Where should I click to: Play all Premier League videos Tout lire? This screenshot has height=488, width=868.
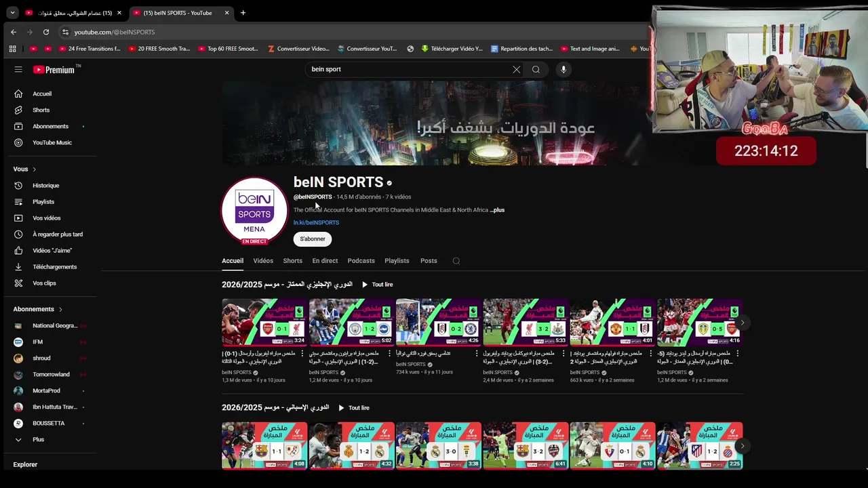click(377, 285)
